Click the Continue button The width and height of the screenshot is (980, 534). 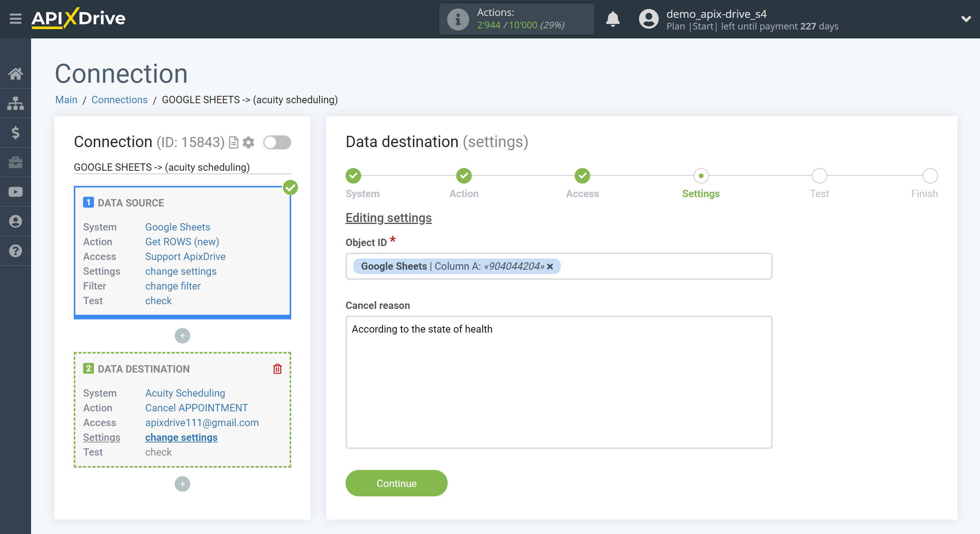click(396, 483)
